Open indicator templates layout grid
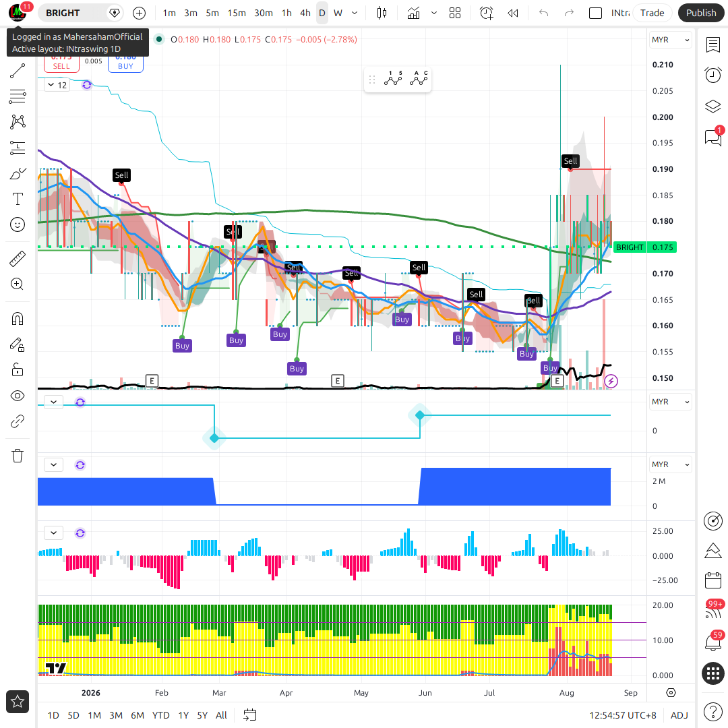The height and width of the screenshot is (728, 728). coord(455,13)
